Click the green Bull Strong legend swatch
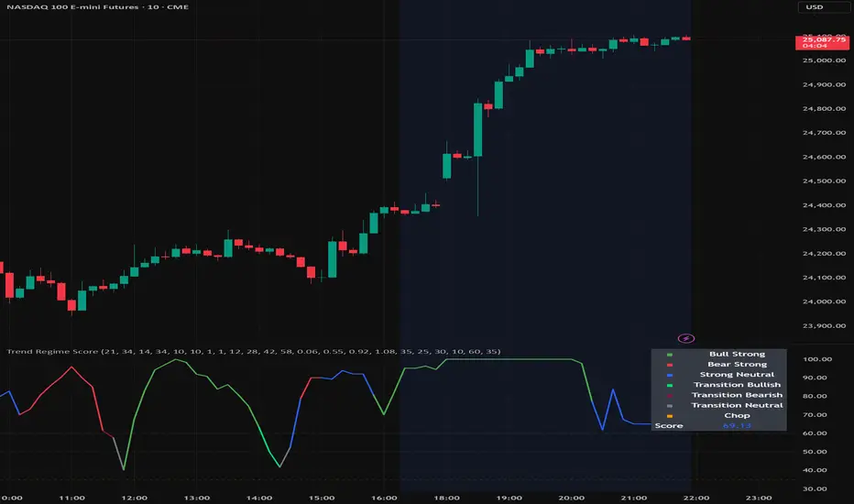The image size is (854, 504). click(670, 355)
